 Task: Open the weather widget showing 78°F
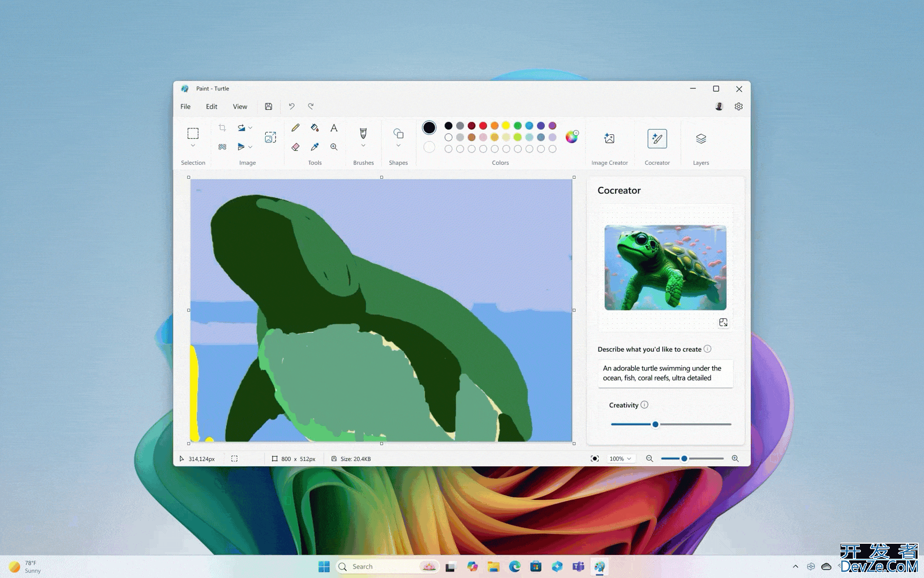click(x=25, y=567)
